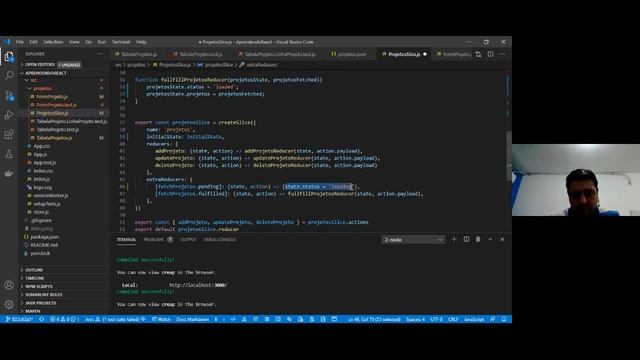Open the Test beaker view

point(9,154)
